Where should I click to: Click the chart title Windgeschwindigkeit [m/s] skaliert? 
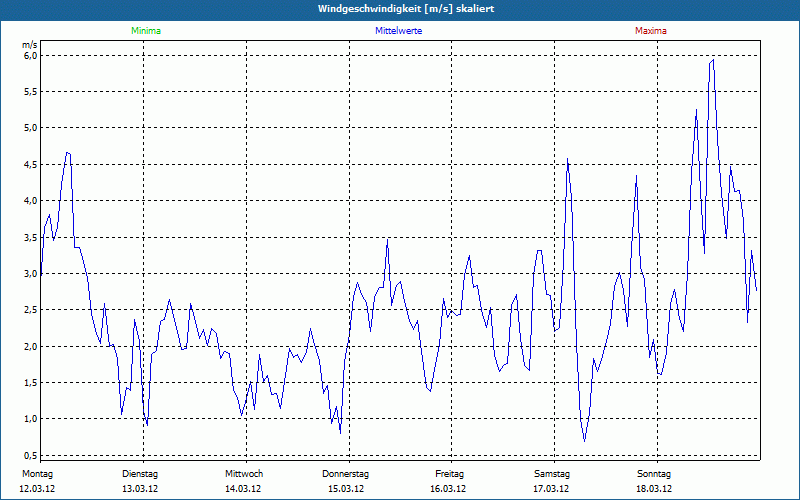pos(406,9)
